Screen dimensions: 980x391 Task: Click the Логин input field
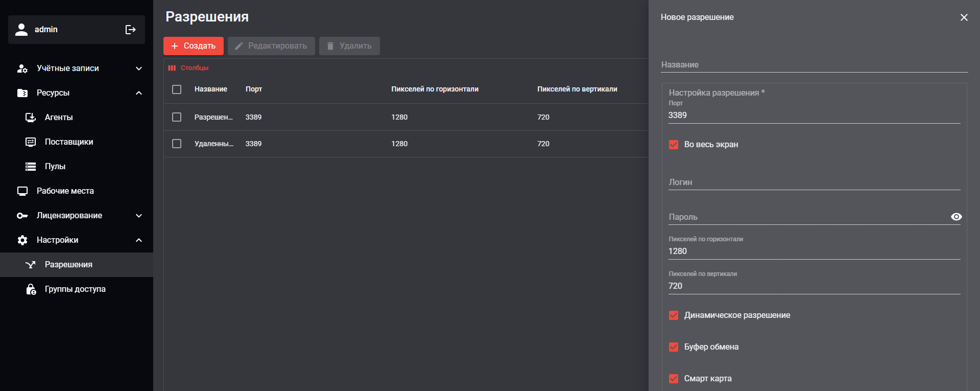[x=814, y=182]
